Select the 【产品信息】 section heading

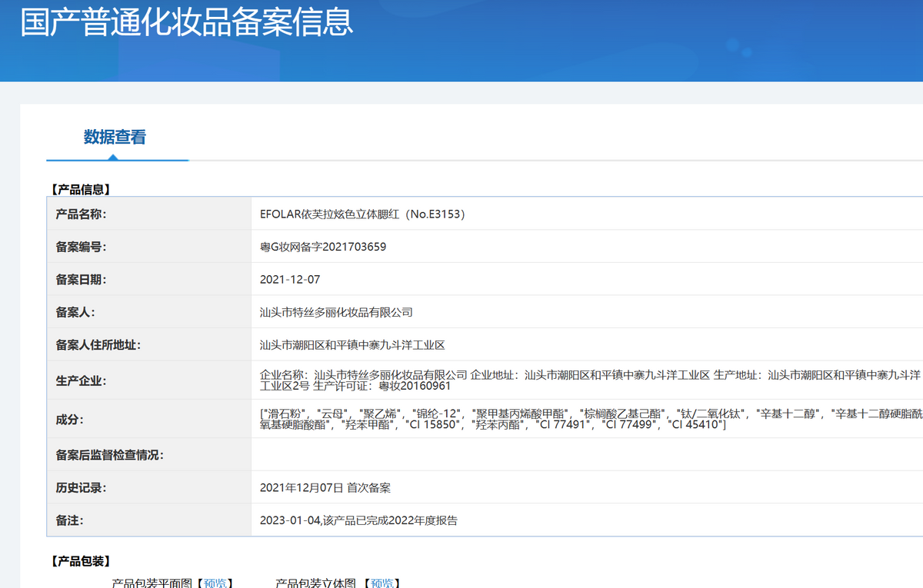(80, 189)
